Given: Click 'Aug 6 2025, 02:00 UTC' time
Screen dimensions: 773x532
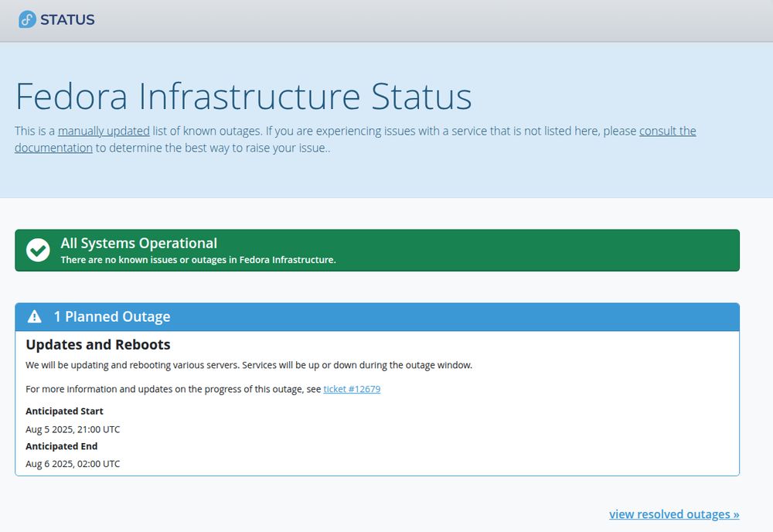Looking at the screenshot, I should tap(73, 464).
